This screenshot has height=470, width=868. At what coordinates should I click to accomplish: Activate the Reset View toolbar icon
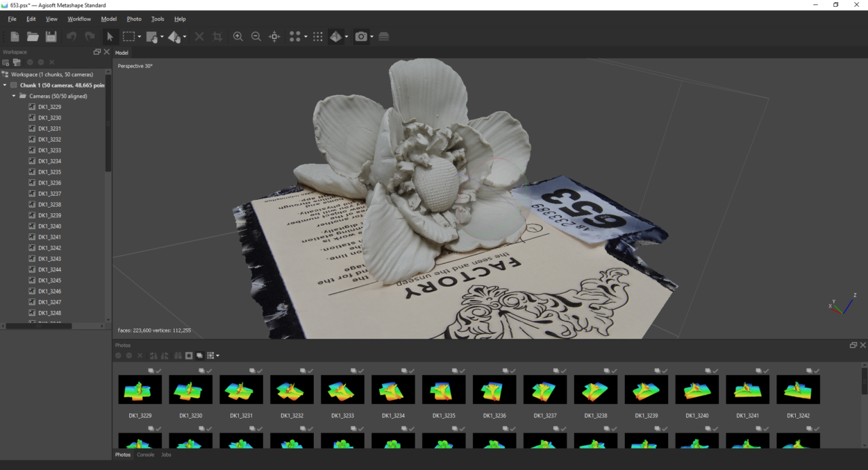pos(274,36)
